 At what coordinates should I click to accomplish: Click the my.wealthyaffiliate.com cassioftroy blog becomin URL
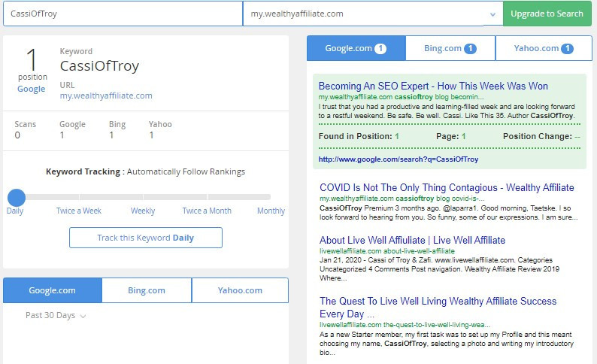[401, 97]
